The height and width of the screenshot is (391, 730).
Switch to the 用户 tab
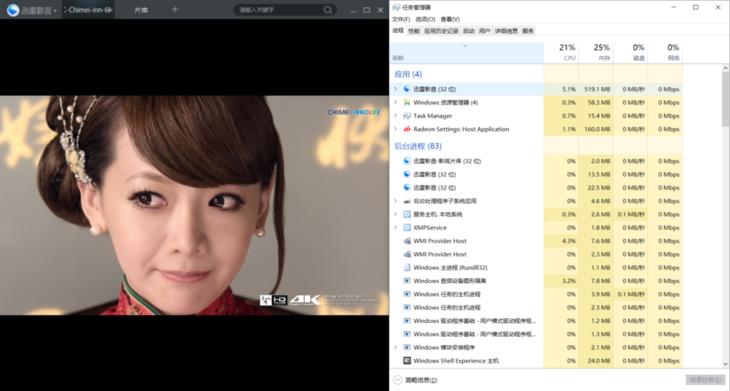pos(485,31)
